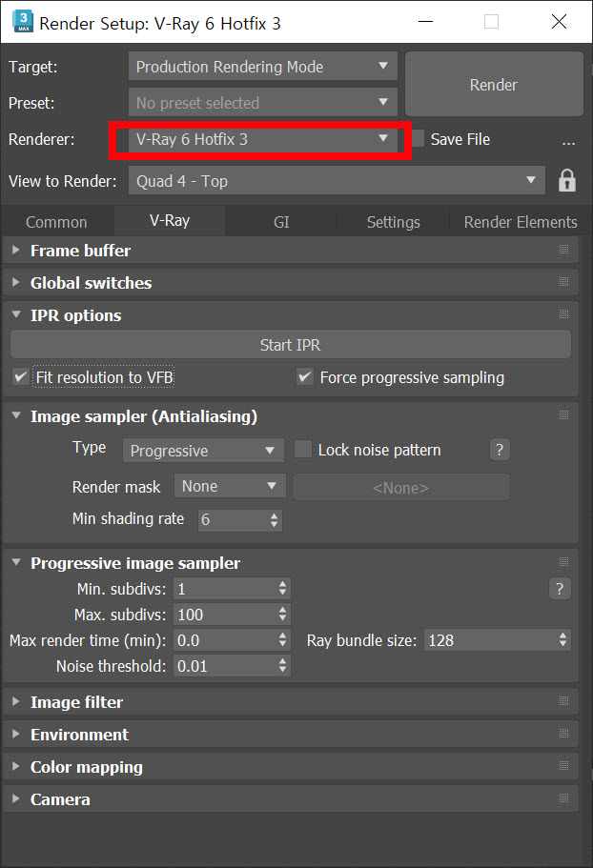Open the Renderer dropdown showing V-Ray 6
This screenshot has height=868, width=593.
click(x=263, y=139)
